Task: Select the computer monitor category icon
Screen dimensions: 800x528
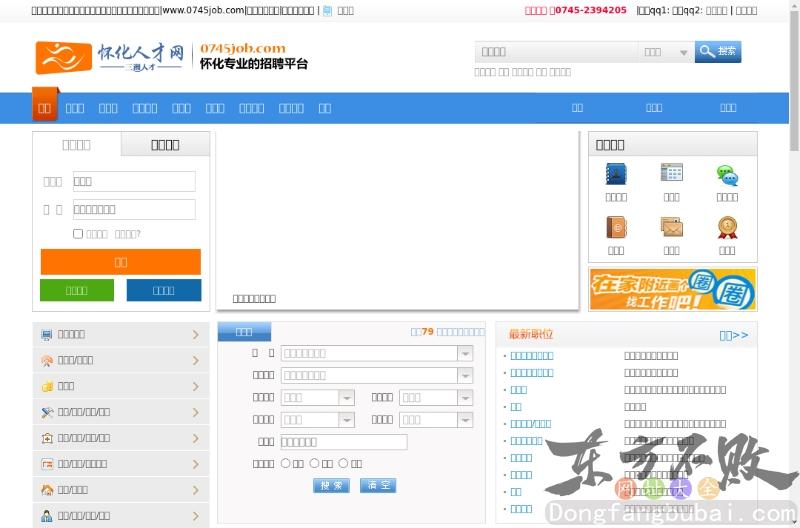Action: pyautogui.click(x=47, y=335)
